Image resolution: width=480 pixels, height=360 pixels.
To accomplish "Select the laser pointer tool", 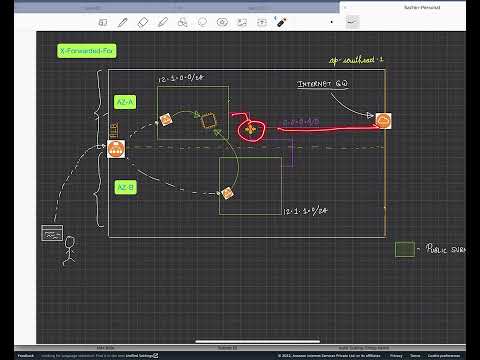I will 281,22.
